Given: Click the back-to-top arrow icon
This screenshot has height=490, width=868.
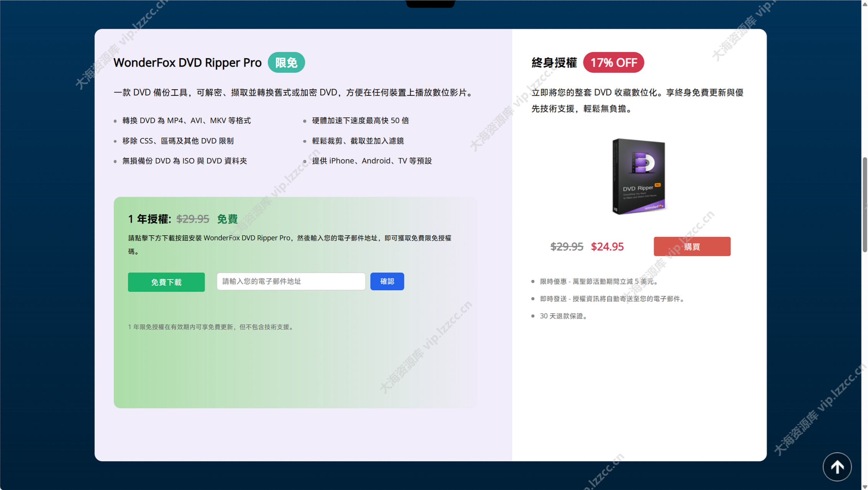Looking at the screenshot, I should point(837,467).
